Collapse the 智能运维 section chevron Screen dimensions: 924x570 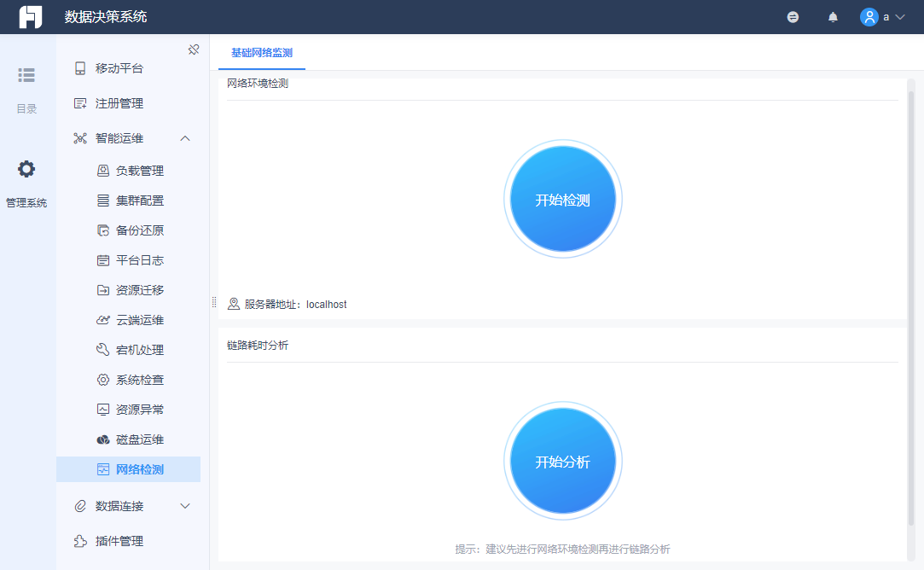185,138
